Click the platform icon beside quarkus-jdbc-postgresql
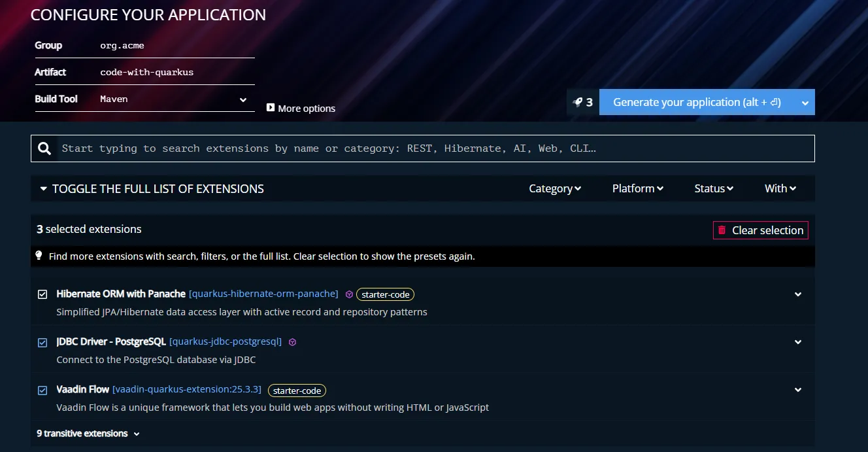868x452 pixels. 292,342
